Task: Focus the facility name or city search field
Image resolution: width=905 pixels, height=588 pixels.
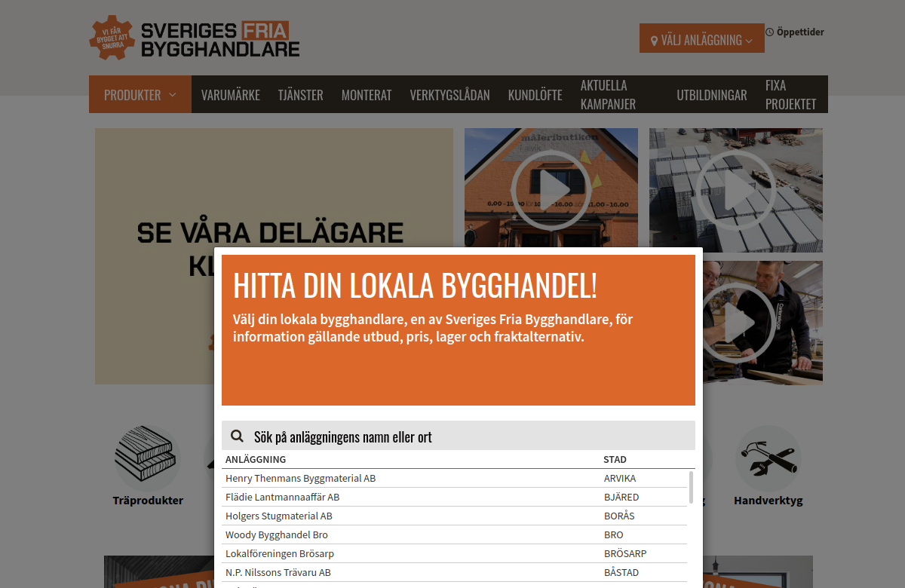Action: (x=459, y=436)
